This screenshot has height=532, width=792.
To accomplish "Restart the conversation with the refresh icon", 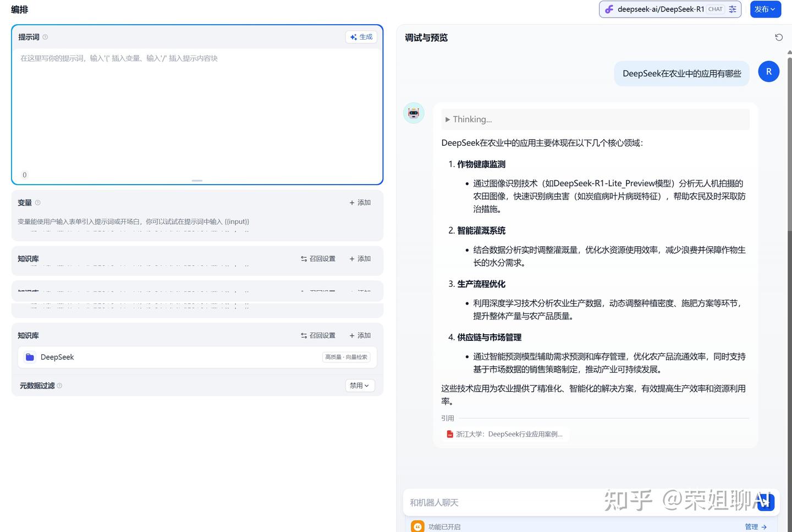I will click(779, 37).
